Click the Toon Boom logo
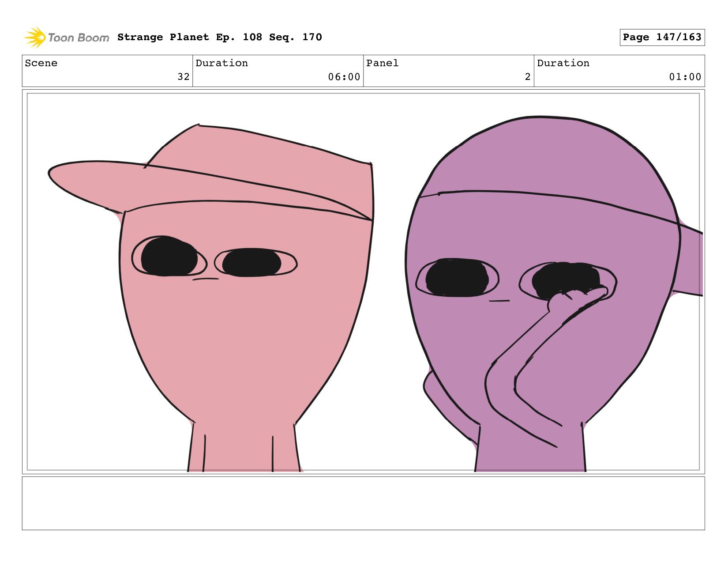 [66, 37]
